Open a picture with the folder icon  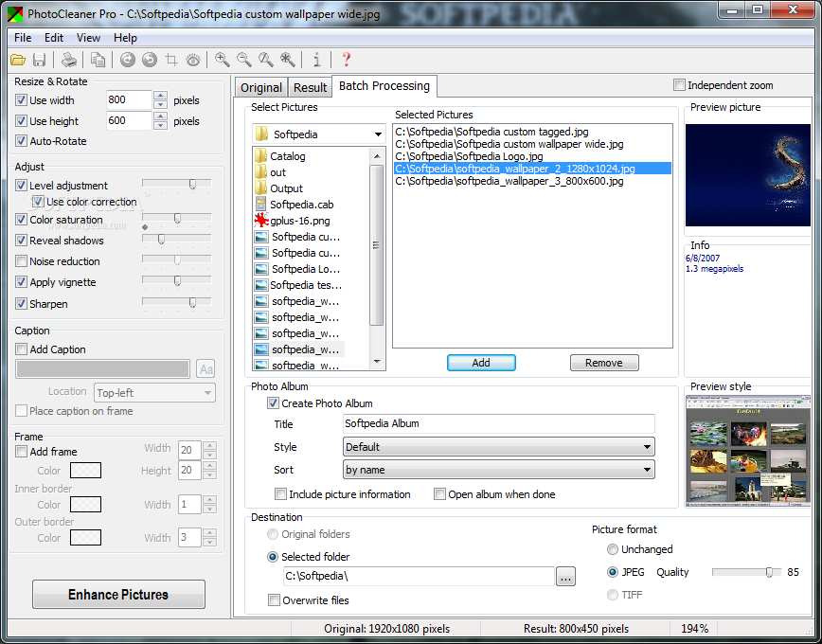[18, 60]
